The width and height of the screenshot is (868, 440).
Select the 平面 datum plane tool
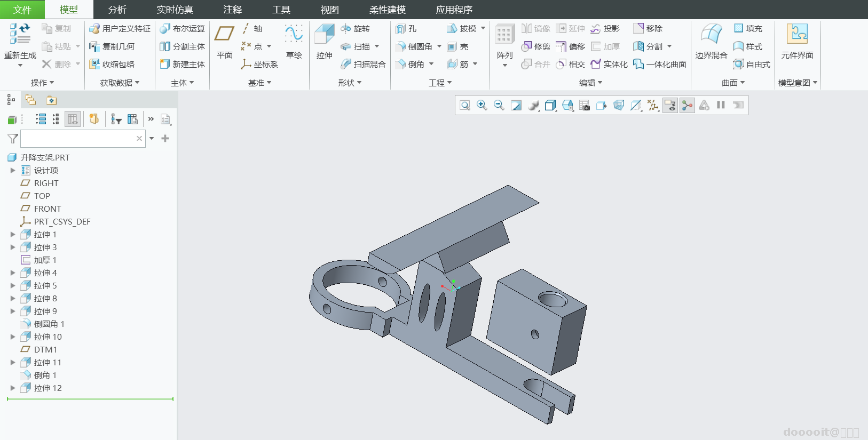click(x=224, y=41)
